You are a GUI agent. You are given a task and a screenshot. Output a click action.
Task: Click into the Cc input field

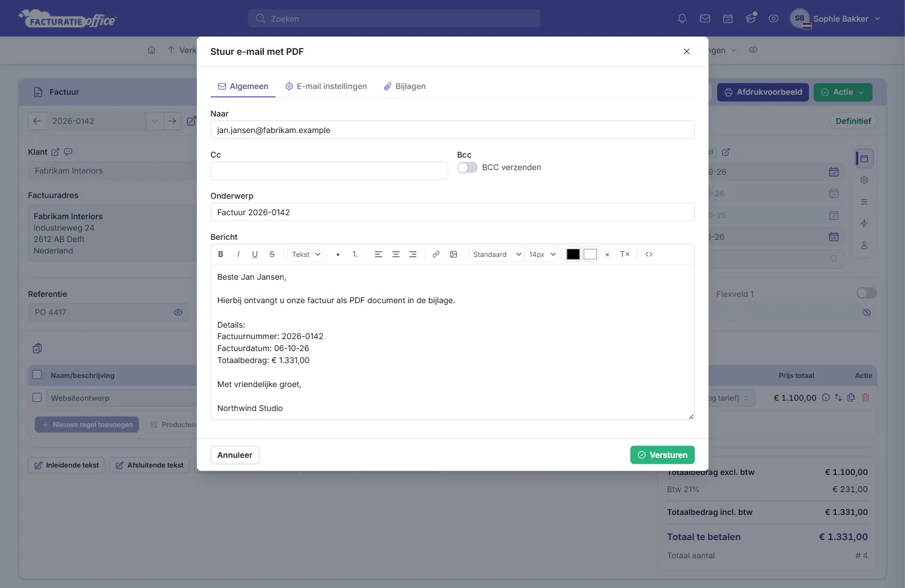[329, 171]
